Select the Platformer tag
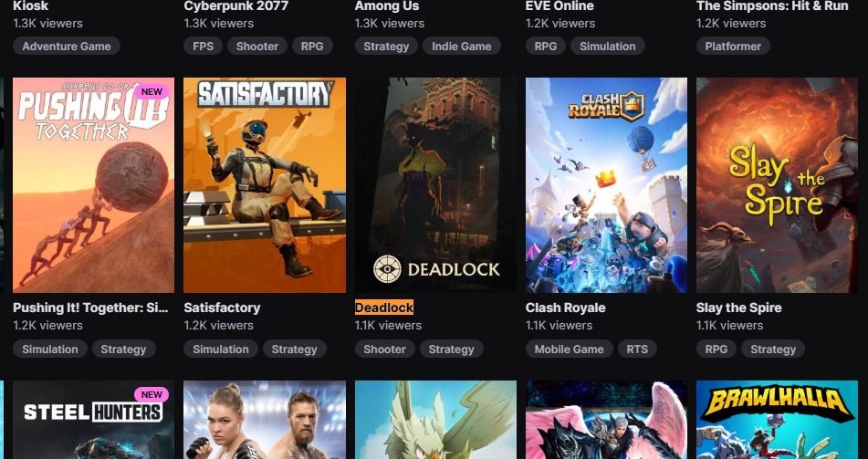Image resolution: width=868 pixels, height=459 pixels. [x=733, y=46]
